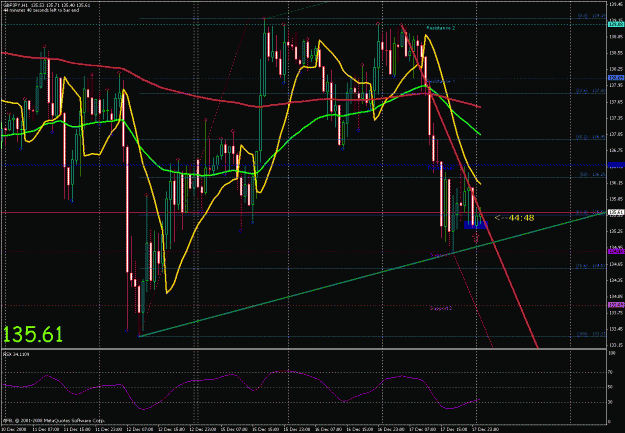Click the RSI 50 level on indicator scale
This screenshot has width=625, height=433.
click(x=611, y=387)
